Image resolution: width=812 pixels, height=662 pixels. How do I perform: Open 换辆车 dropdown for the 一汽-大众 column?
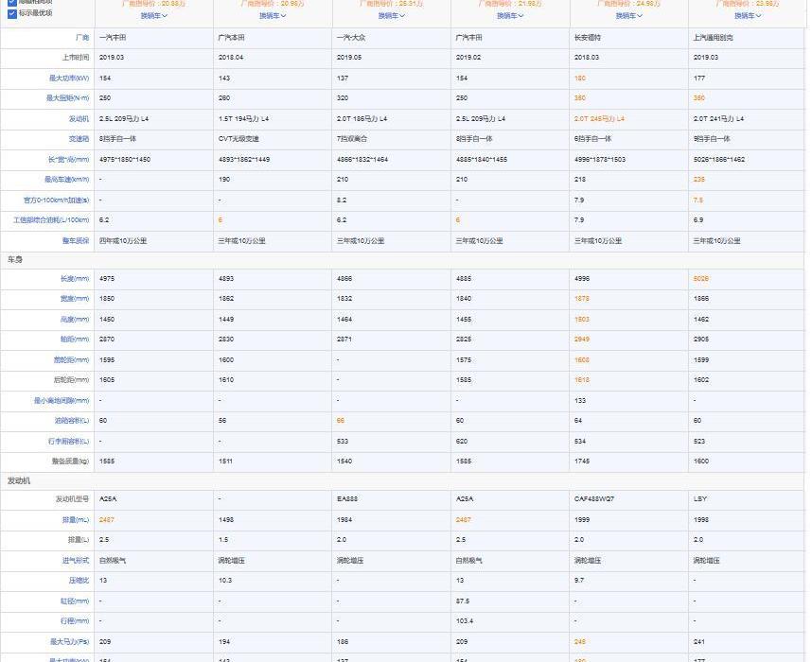point(391,16)
